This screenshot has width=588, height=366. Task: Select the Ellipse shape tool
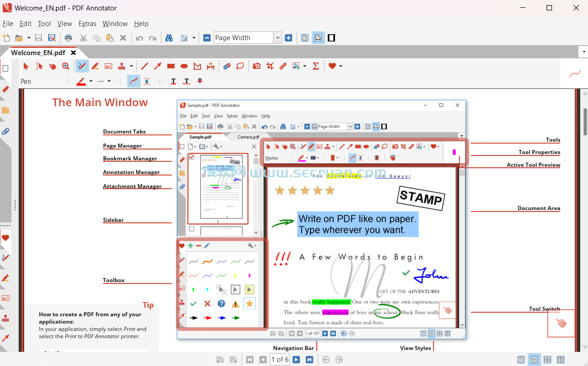(x=184, y=66)
